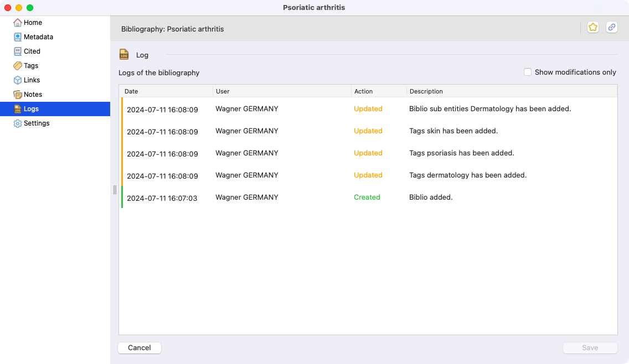The height and width of the screenshot is (364, 629).
Task: Click 'Updated' in the Tags skin row
Action: (x=368, y=131)
